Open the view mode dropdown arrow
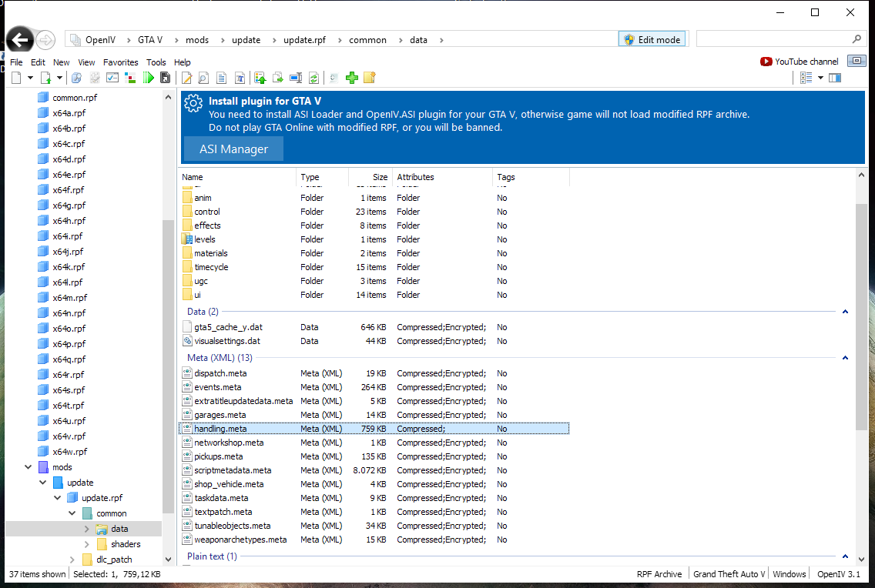This screenshot has height=588, width=875. coord(821,78)
